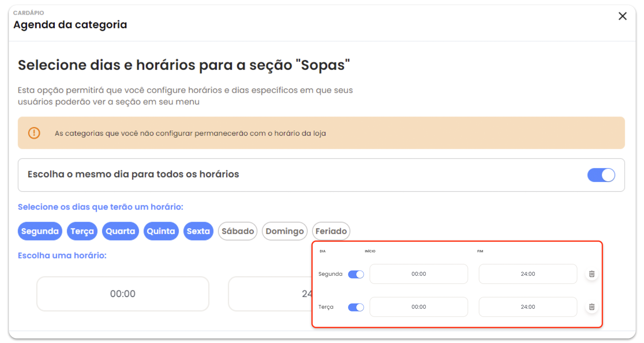Toggle the Terça row switch
Image resolution: width=644 pixels, height=343 pixels.
pyautogui.click(x=356, y=307)
